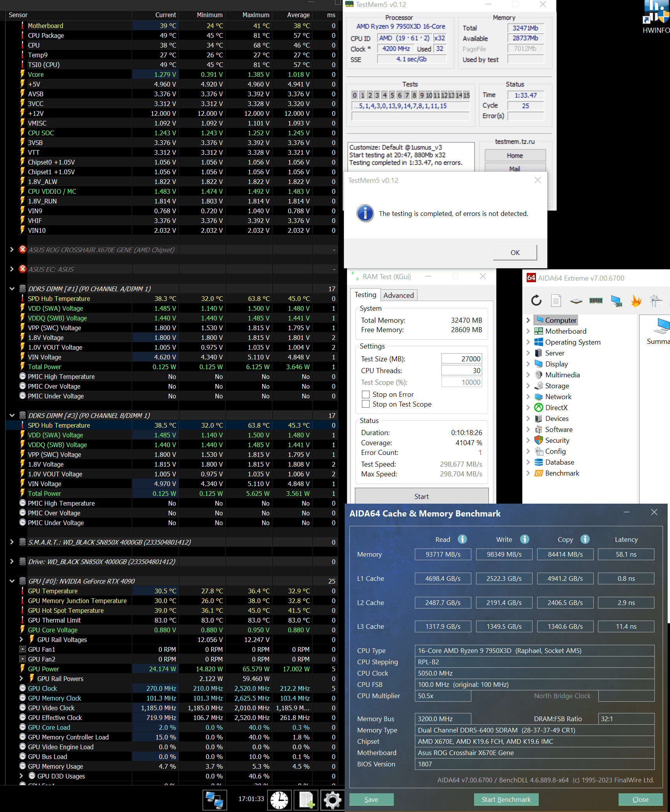Click the Test Size (MB) field

pos(462,359)
